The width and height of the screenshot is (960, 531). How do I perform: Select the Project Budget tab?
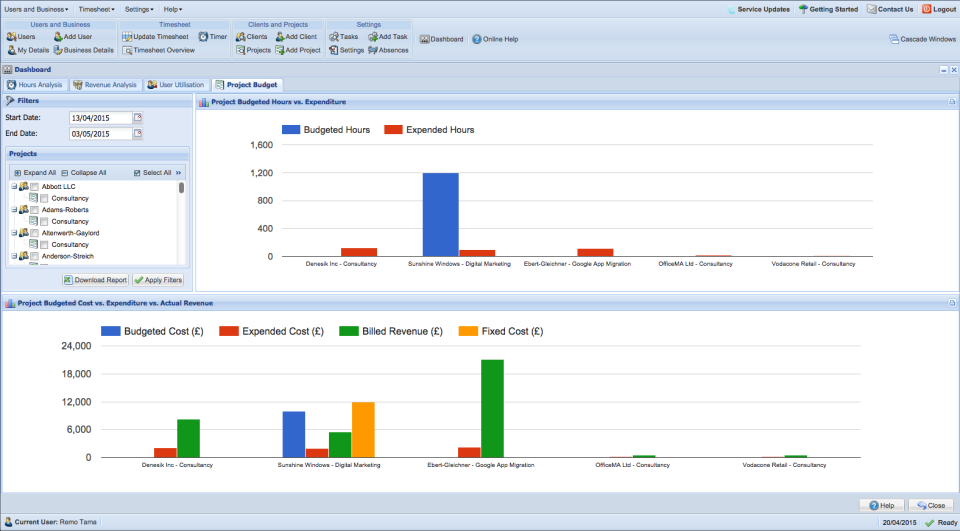click(x=247, y=85)
